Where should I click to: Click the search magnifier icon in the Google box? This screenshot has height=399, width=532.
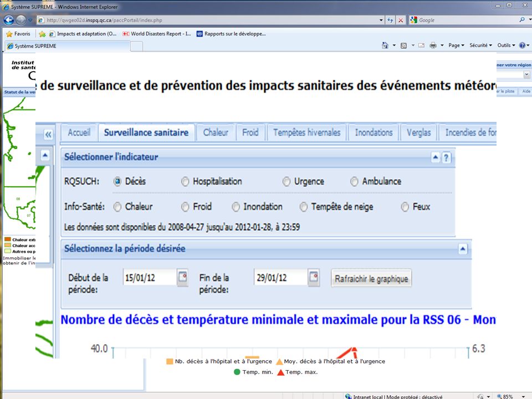[x=522, y=20]
